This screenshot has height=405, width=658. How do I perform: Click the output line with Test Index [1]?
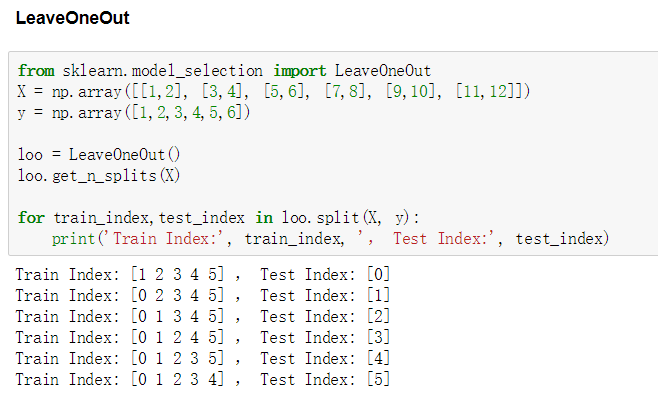coord(203,295)
